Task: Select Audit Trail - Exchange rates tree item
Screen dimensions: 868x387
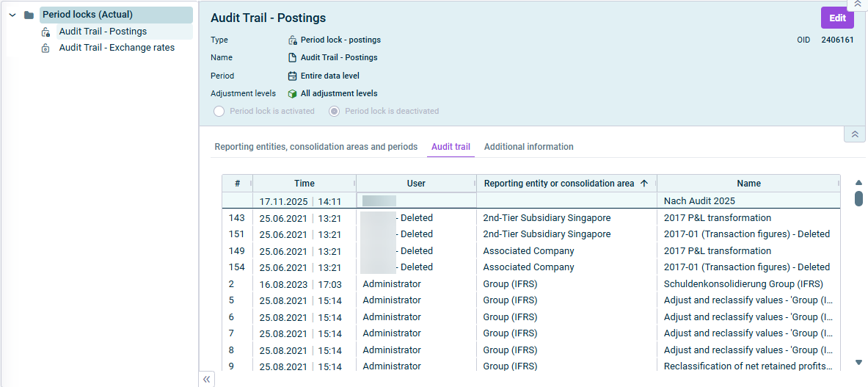Action: pos(117,48)
